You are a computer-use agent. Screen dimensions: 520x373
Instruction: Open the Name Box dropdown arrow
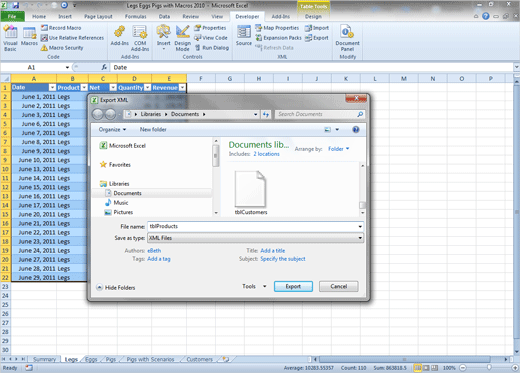[67, 67]
